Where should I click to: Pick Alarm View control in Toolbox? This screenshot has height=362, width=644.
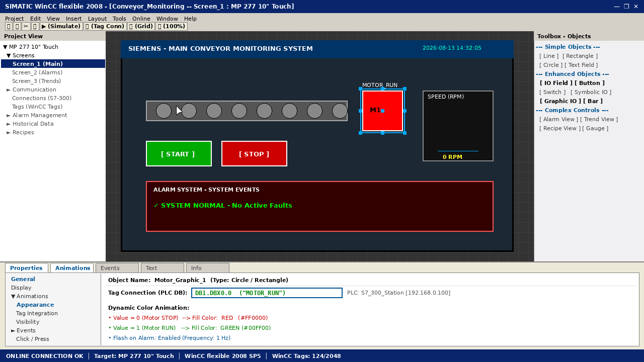pos(558,119)
